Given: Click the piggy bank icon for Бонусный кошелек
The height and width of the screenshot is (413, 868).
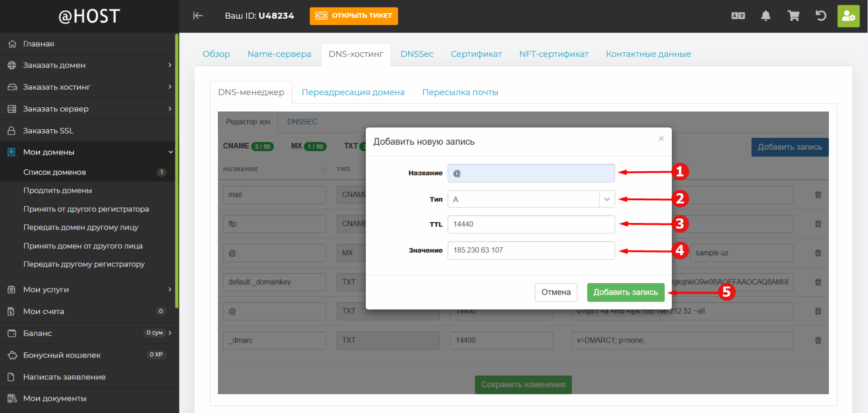Looking at the screenshot, I should (12, 355).
